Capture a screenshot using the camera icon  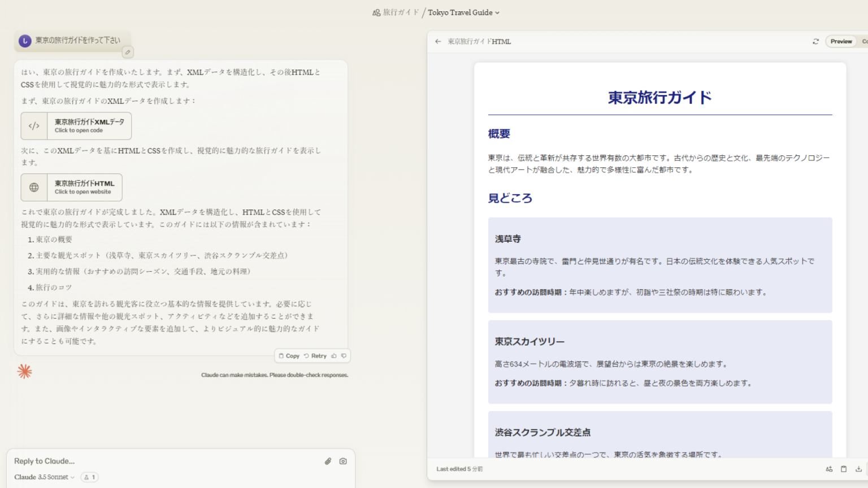click(x=343, y=461)
